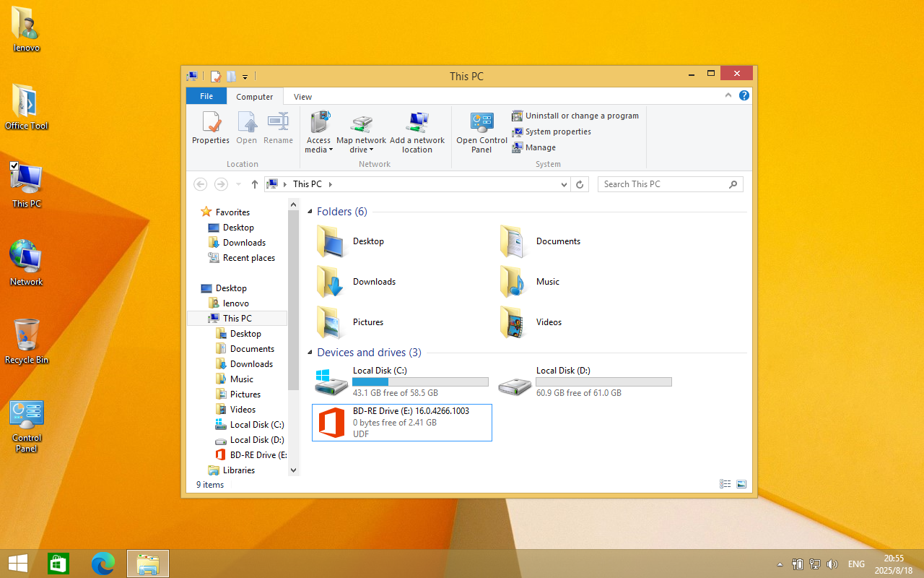Click the Search This PC field
This screenshot has width=924, height=578.
pyautogui.click(x=664, y=184)
